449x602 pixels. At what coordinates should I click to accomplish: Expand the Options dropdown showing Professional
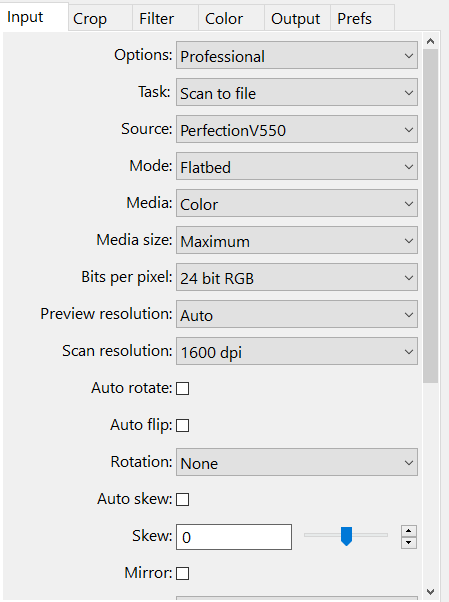click(297, 56)
